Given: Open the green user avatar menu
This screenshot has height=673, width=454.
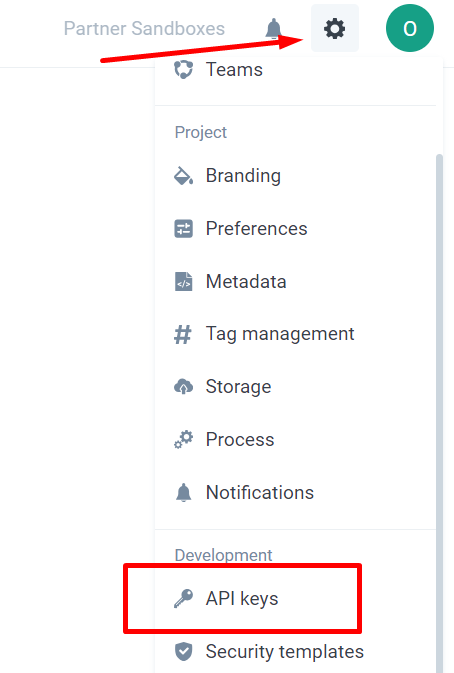Looking at the screenshot, I should coord(410,28).
